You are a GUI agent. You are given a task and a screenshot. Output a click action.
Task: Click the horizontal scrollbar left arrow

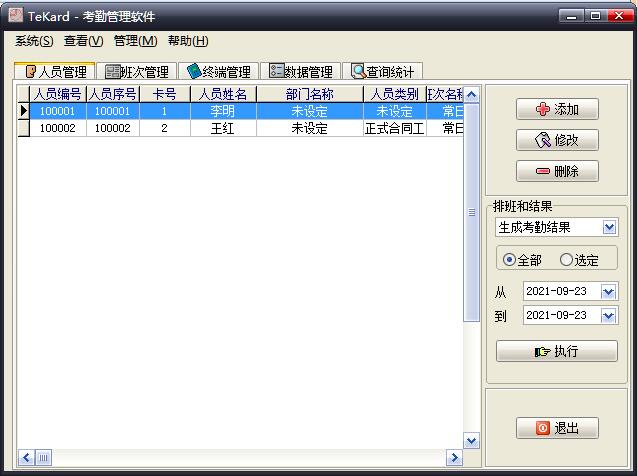click(26, 458)
